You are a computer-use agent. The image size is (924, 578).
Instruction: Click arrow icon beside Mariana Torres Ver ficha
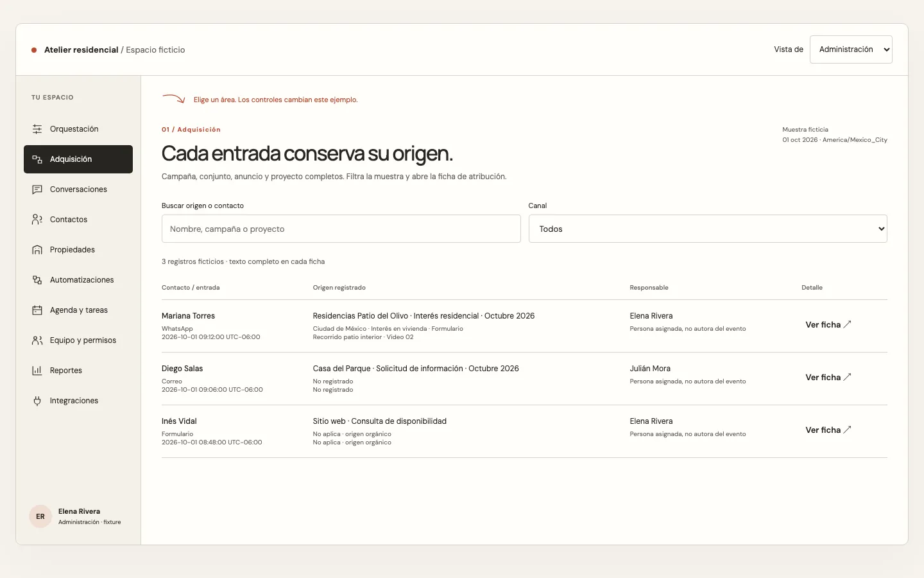847,324
